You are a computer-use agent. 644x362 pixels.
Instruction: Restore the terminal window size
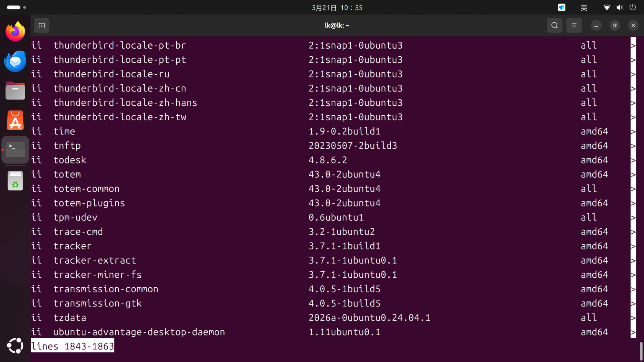click(x=614, y=26)
